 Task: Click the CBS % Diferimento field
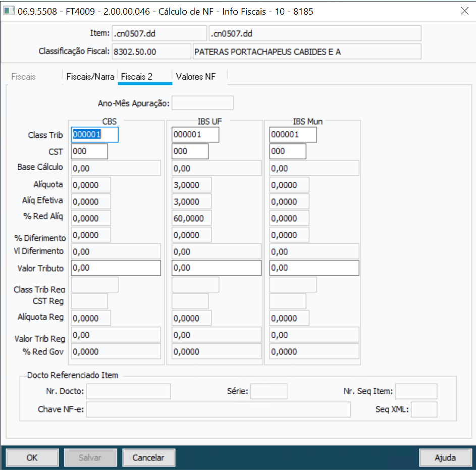tap(91, 235)
